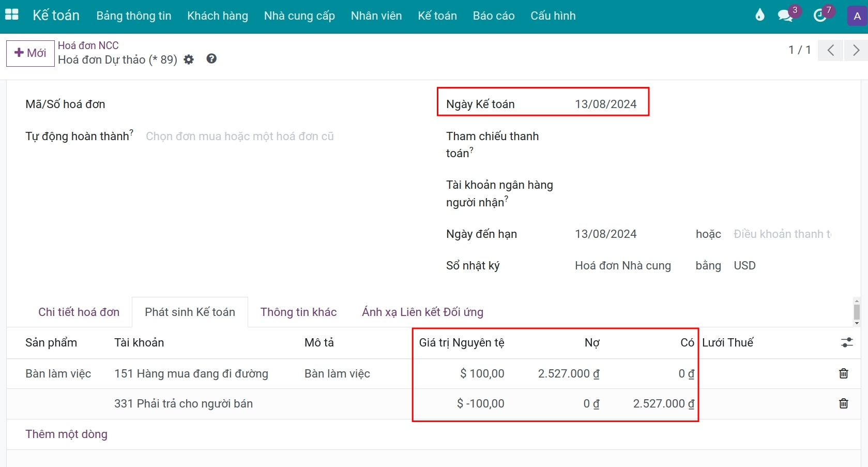Click the droplet icon in the top bar

tap(759, 15)
